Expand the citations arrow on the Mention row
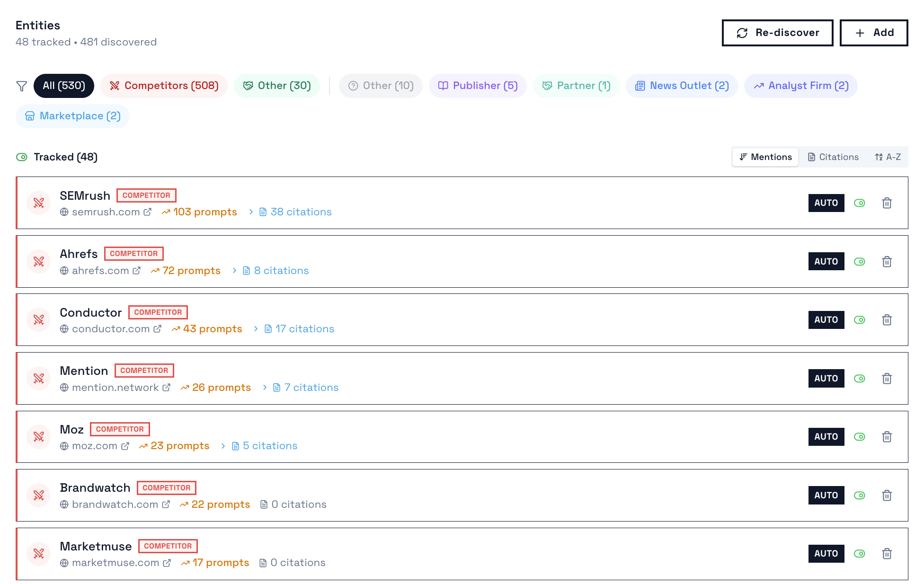The width and height of the screenshot is (924, 584). click(264, 387)
